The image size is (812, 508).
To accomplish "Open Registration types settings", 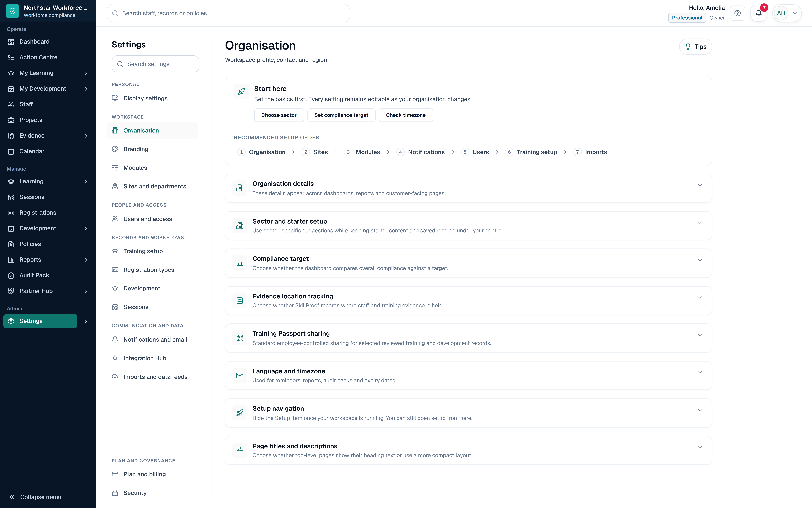I will [153, 270].
